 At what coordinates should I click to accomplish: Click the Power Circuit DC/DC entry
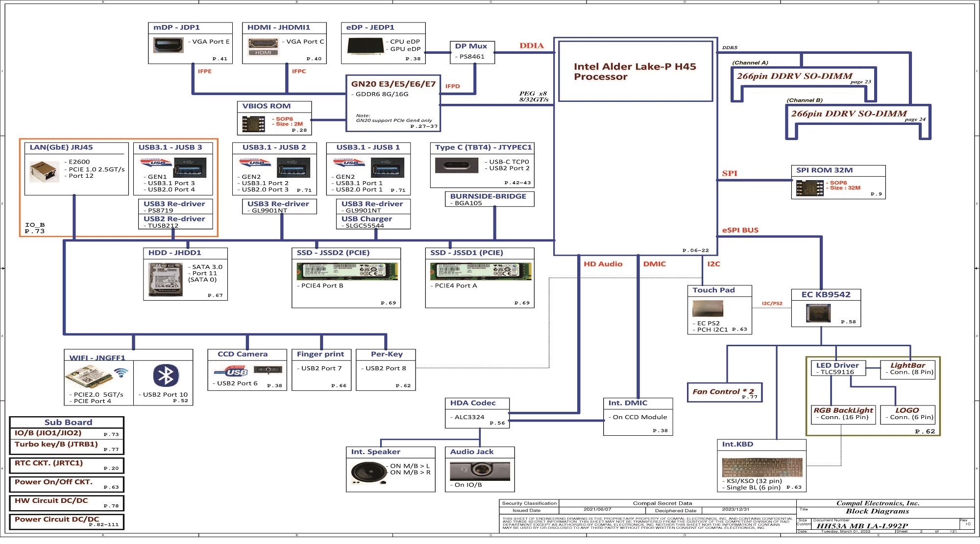[67, 521]
